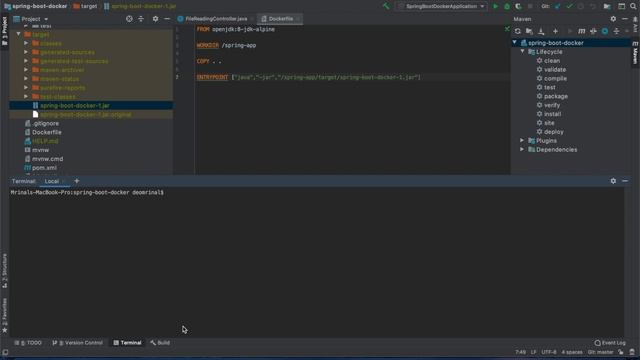Collapse all in Project panel
Viewport: 640px width, 360px height.
coord(141,19)
